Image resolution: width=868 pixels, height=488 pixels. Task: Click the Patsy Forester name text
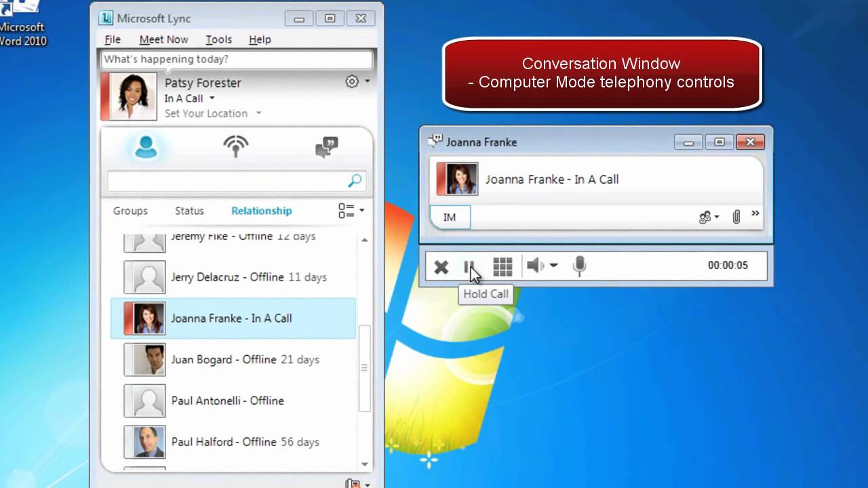tap(203, 83)
